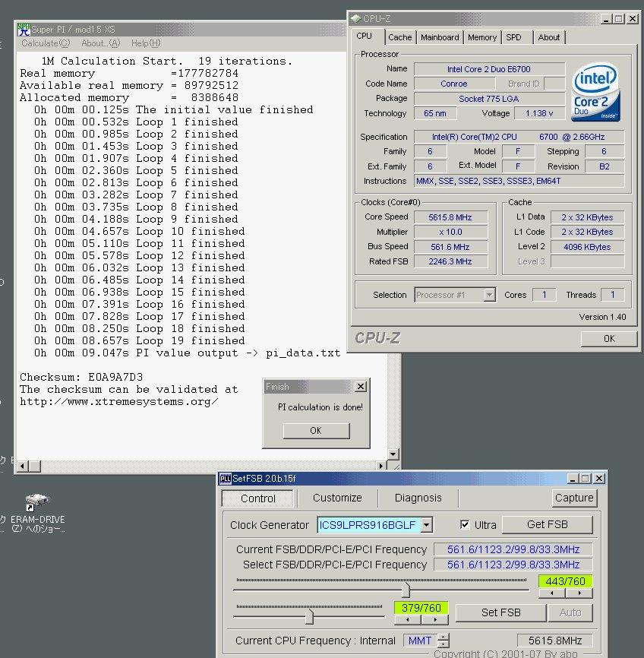This screenshot has height=658, width=644.
Task: Click the 379/760 green value box
Action: (421, 608)
